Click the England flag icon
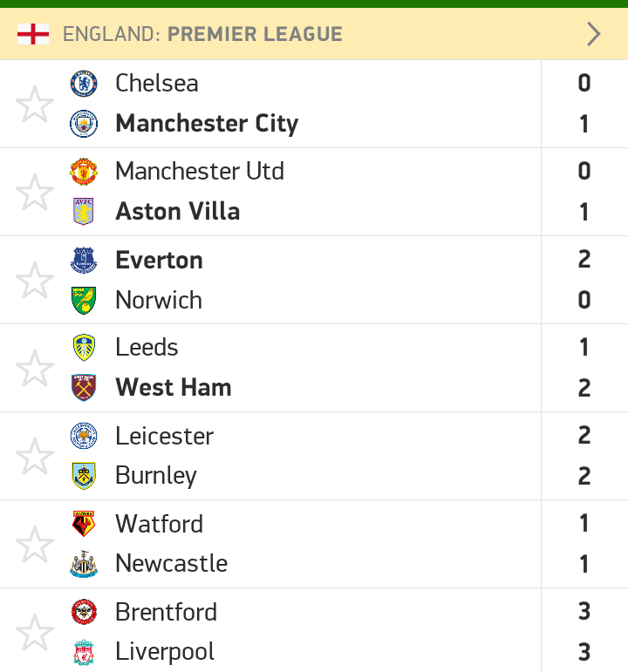The height and width of the screenshot is (672, 628). 33,34
